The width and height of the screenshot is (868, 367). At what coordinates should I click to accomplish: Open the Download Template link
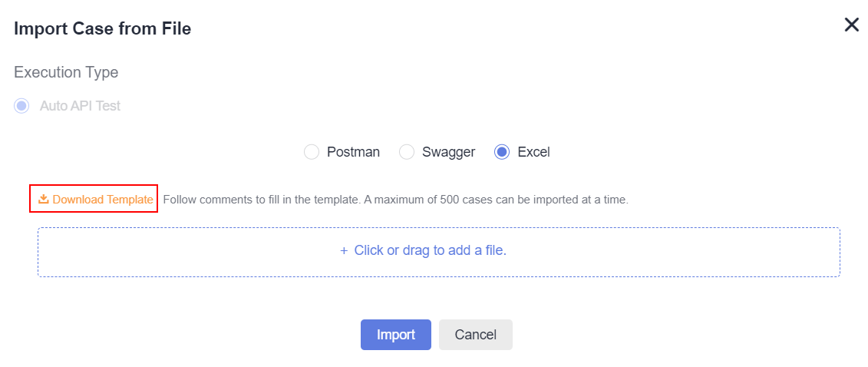click(95, 200)
